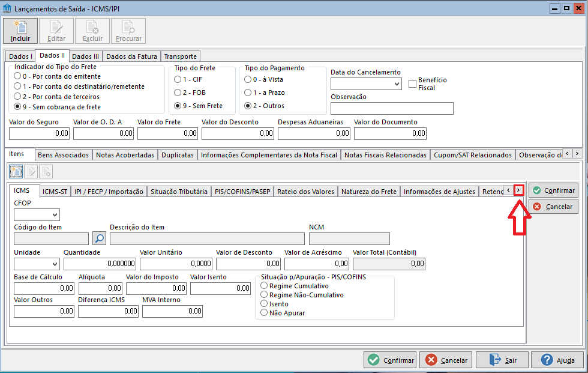This screenshot has height=373, width=588.
Task: Open the Data do Cancelamento dropdown
Action: (397, 83)
